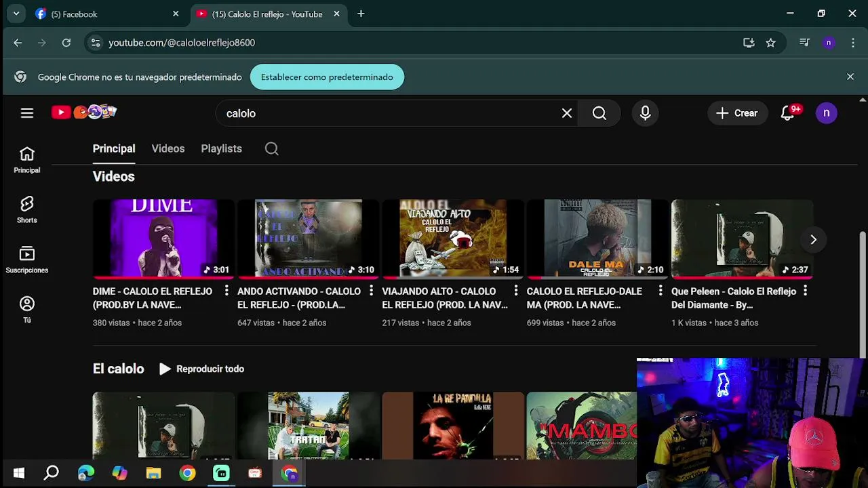
Task: Go to Principal in the sidebar
Action: (x=27, y=160)
